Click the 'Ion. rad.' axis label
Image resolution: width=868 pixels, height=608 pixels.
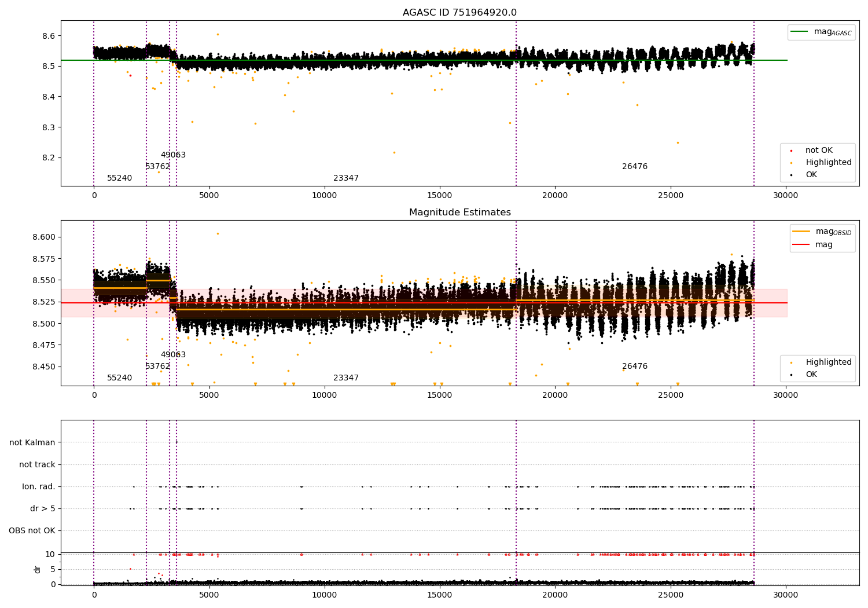pos(39,486)
